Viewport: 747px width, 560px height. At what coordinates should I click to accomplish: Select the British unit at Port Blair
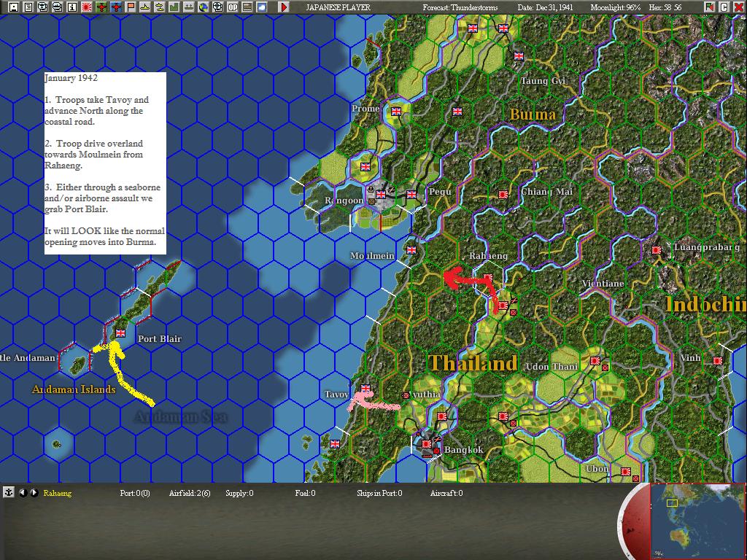(x=120, y=332)
